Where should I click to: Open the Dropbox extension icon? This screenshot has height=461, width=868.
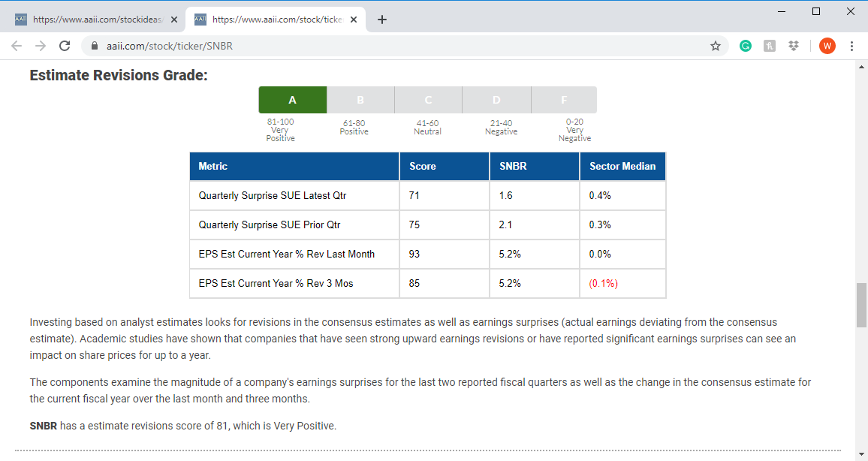pos(793,46)
